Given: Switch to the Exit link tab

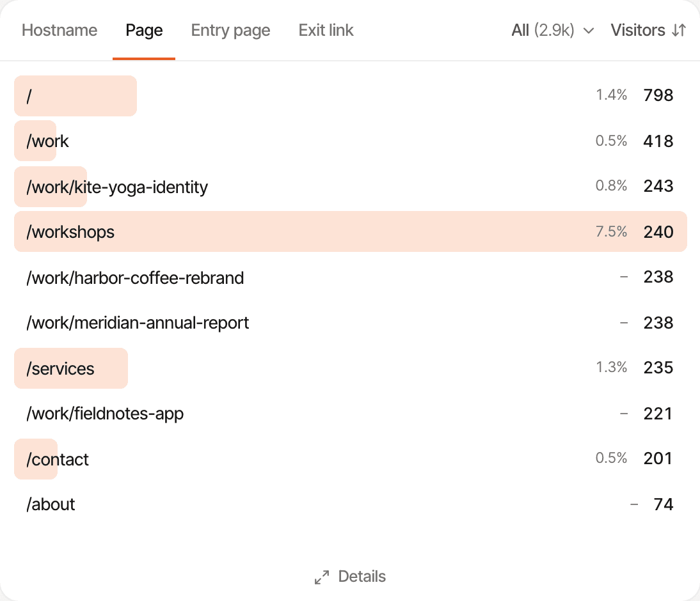Looking at the screenshot, I should point(326,30).
